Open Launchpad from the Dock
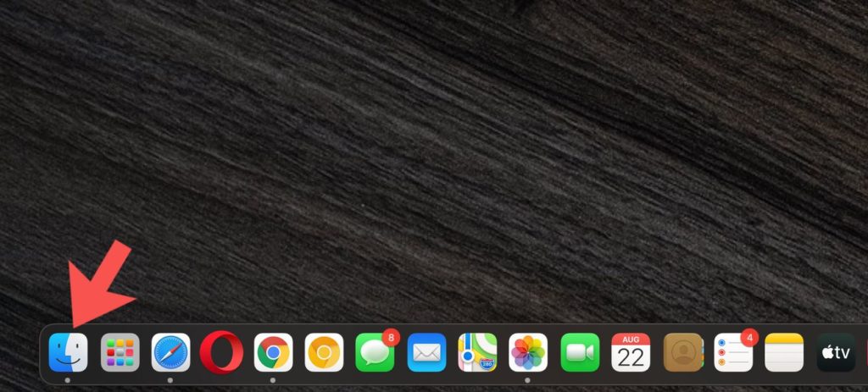 pos(120,352)
